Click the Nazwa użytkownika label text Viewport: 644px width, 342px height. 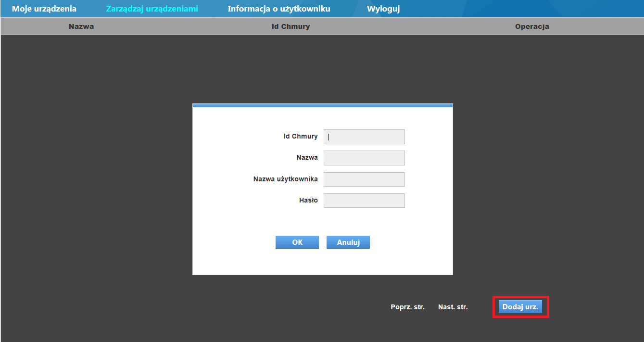[286, 179]
